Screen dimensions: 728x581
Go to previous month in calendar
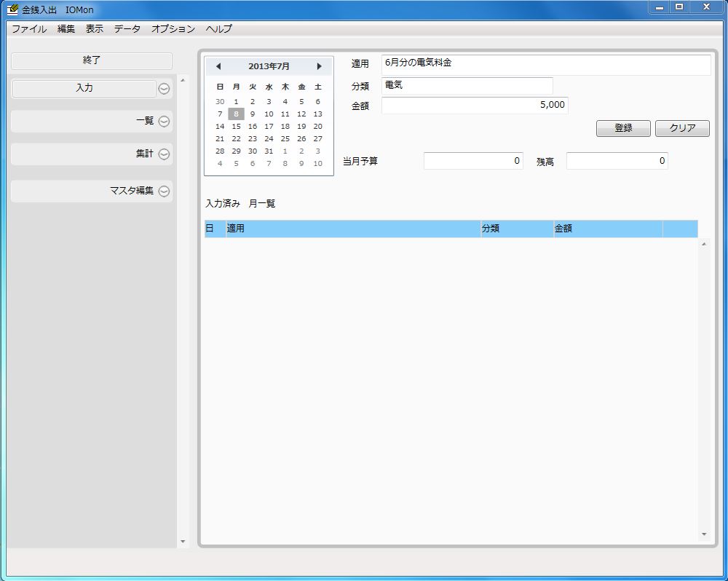click(218, 66)
